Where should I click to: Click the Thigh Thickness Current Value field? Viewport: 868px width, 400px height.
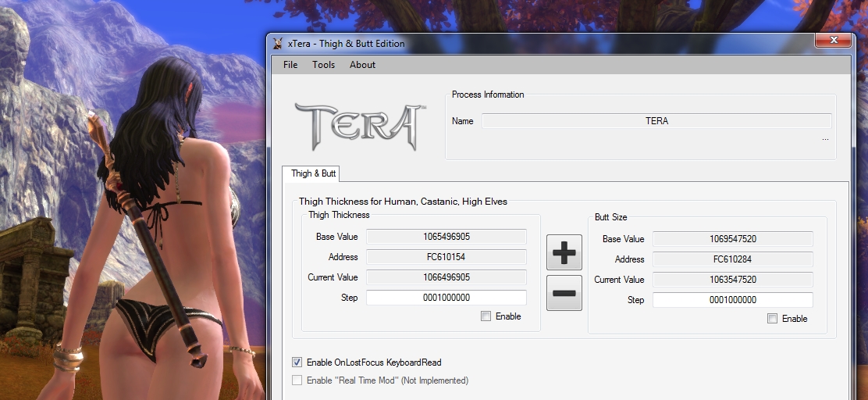[x=446, y=277]
